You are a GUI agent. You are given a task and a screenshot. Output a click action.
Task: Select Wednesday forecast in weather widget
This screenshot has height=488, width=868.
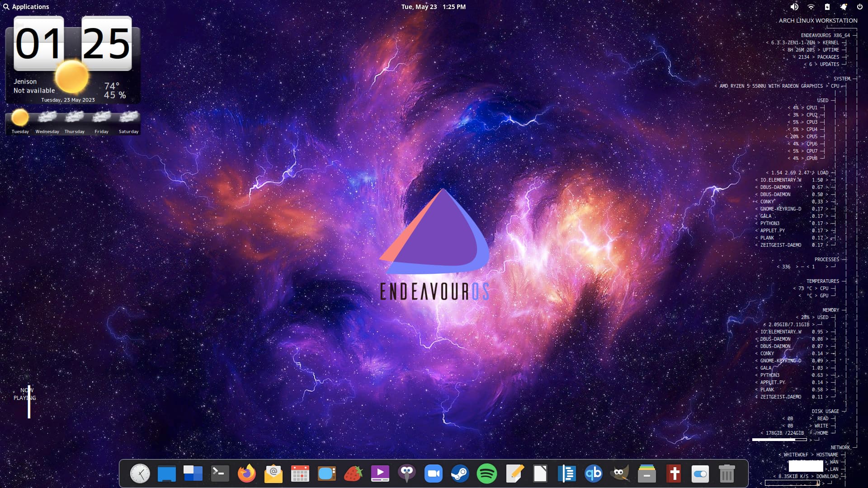(47, 122)
